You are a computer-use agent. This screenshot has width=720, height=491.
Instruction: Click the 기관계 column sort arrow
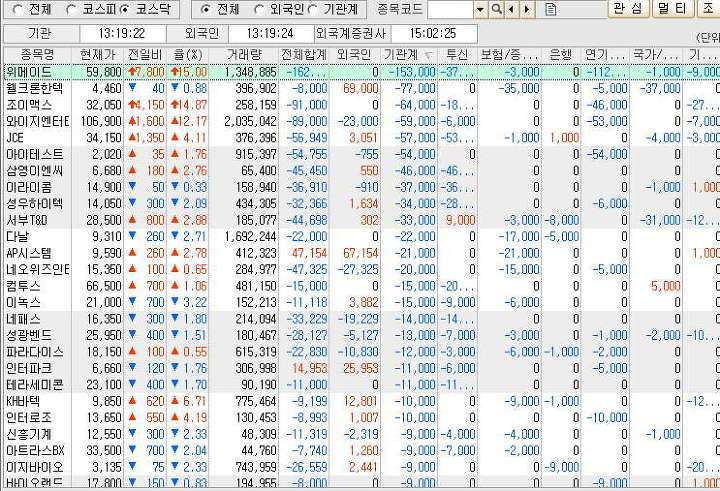428,56
